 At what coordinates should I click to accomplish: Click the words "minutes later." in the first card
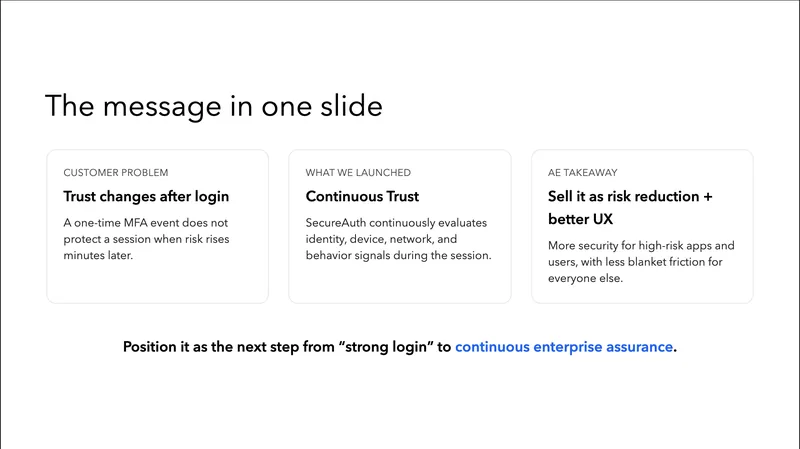point(101,254)
